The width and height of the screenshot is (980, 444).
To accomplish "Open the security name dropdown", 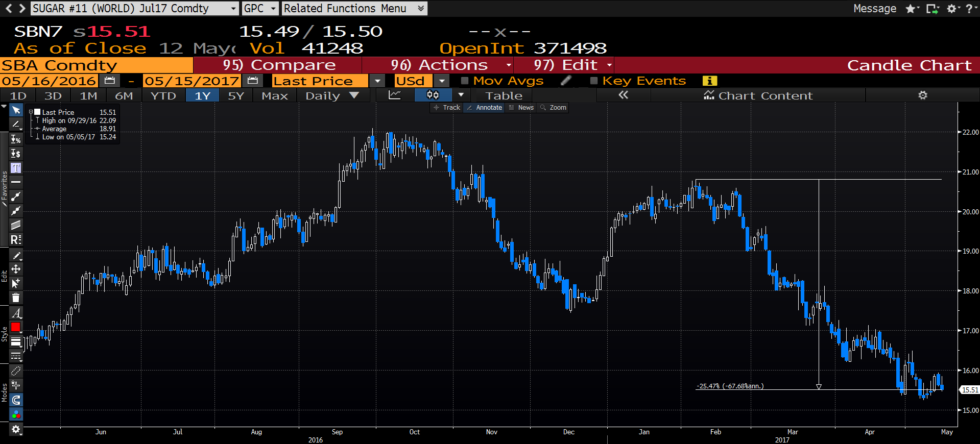I will pos(233,9).
